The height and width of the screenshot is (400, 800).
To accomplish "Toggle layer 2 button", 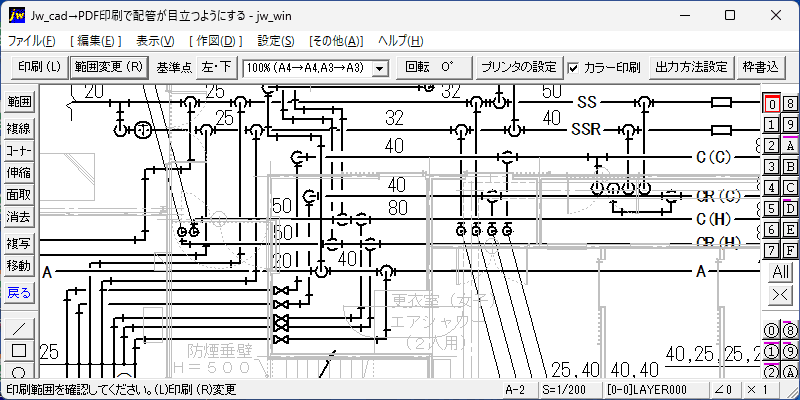I will (x=772, y=145).
